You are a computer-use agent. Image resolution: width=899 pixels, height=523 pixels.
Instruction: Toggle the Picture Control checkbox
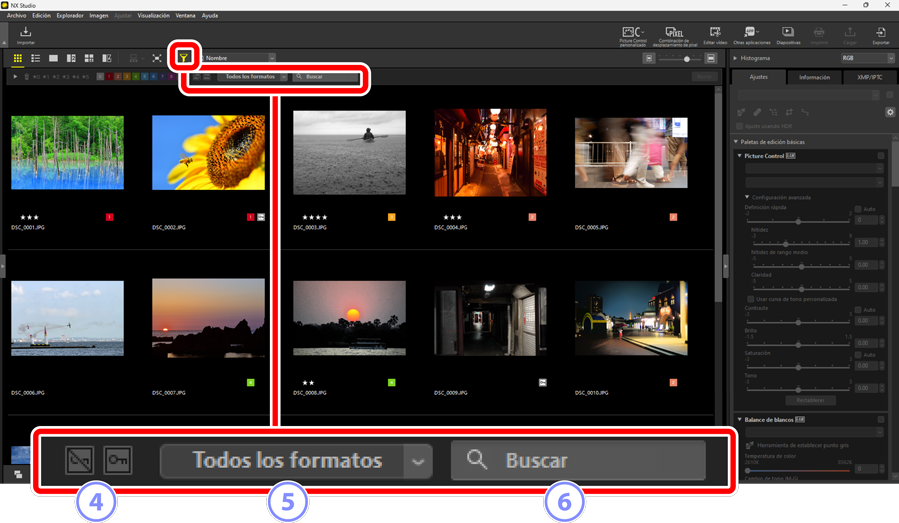881,156
